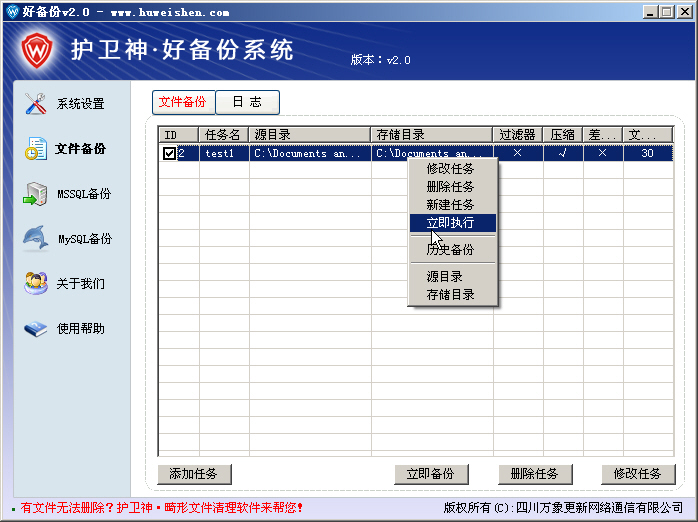
Task: Click the 过滤器 X cell of test1
Action: (x=518, y=154)
